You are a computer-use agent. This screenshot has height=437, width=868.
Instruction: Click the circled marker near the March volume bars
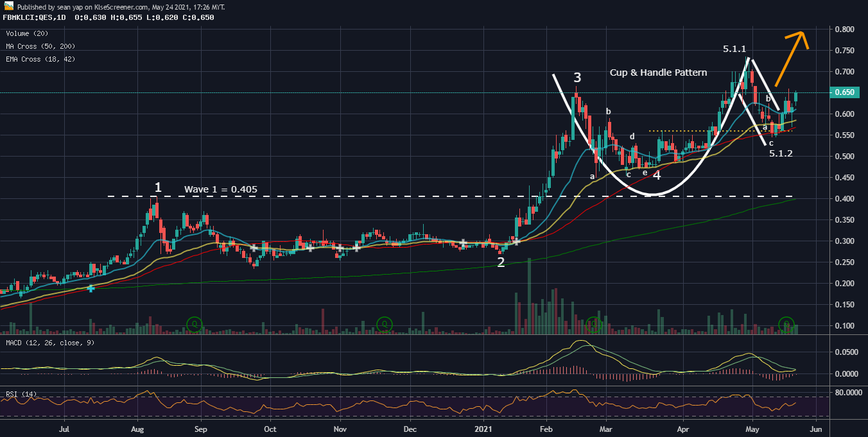(x=593, y=325)
